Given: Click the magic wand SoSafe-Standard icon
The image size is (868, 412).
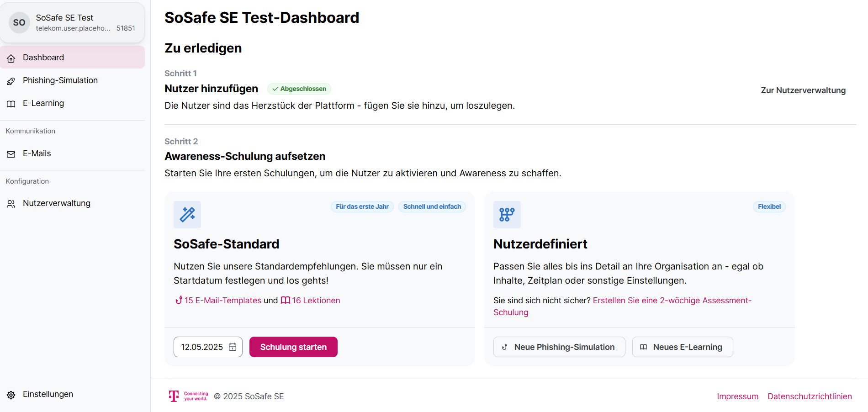Looking at the screenshot, I should click(x=187, y=214).
